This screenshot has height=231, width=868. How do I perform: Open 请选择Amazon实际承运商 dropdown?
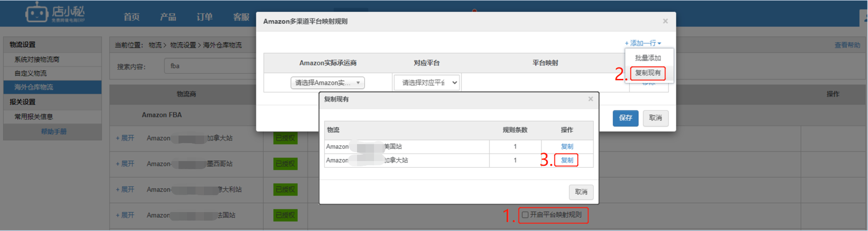(x=327, y=83)
